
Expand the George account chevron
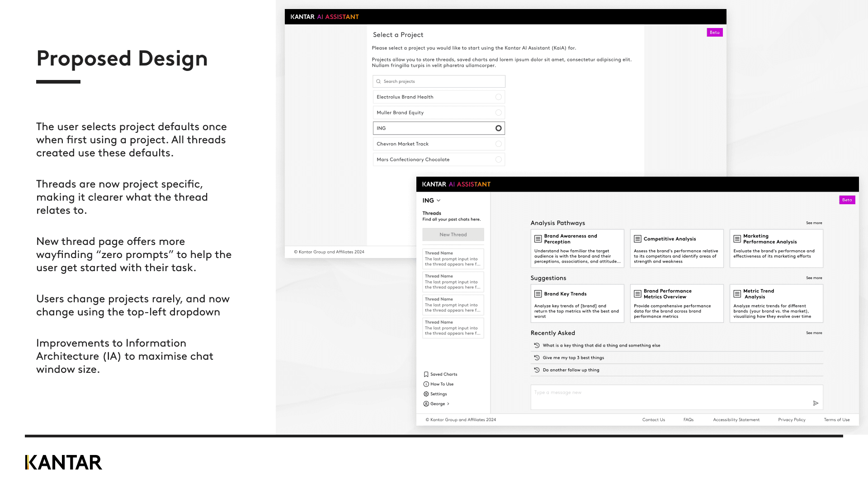[x=448, y=404]
